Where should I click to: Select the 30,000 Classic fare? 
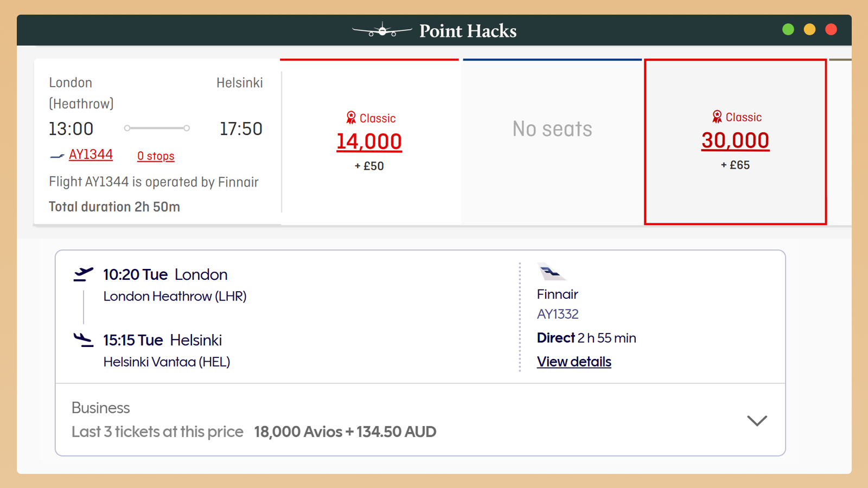(x=735, y=140)
